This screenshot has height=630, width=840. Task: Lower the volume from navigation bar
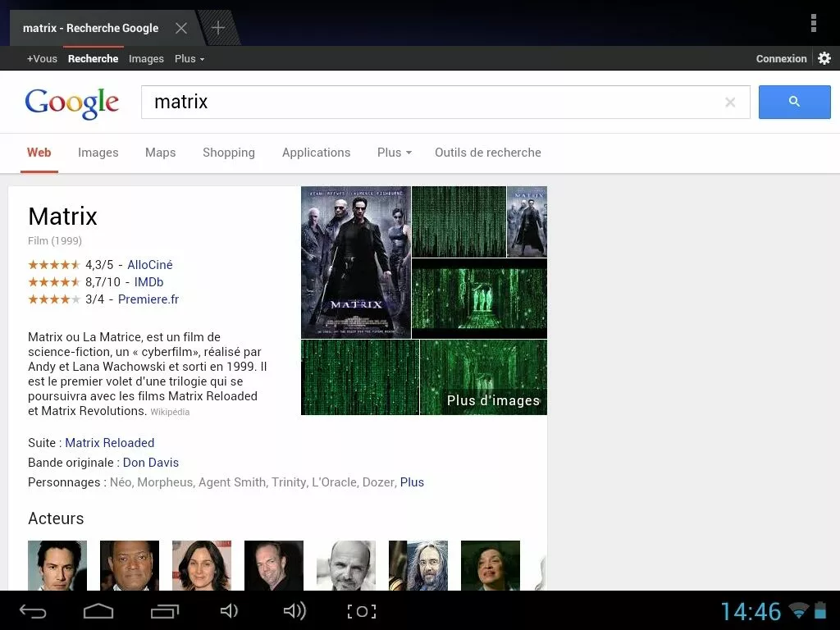[x=229, y=610]
